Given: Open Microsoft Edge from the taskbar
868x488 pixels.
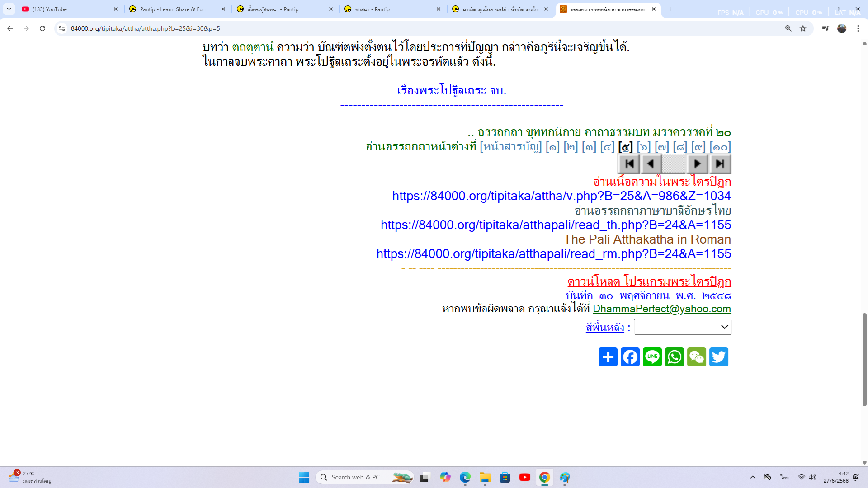Looking at the screenshot, I should pos(465,477).
